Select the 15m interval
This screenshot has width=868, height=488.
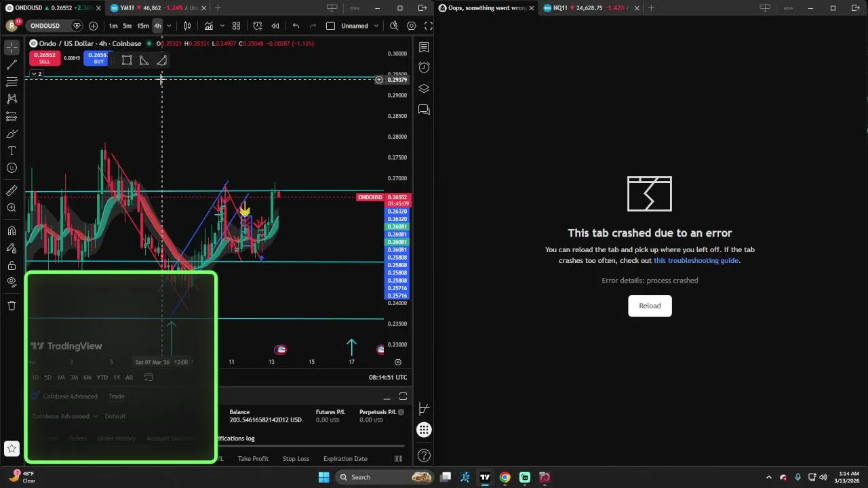click(x=143, y=26)
